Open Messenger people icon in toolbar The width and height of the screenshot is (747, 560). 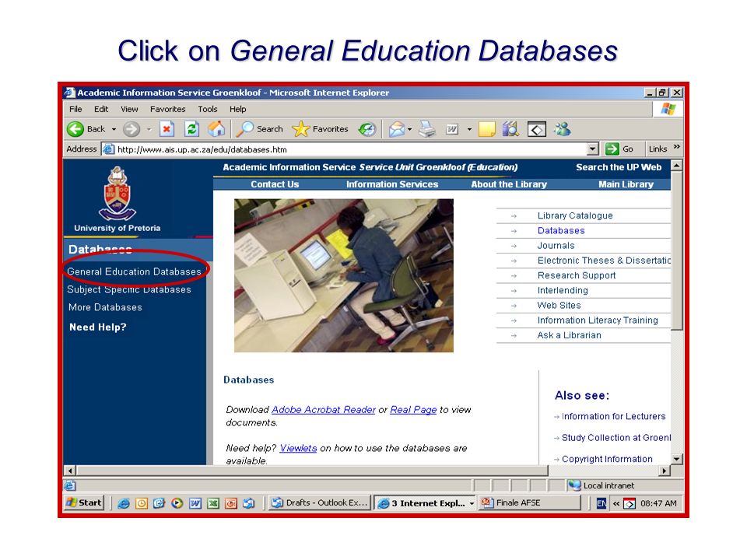tap(562, 129)
